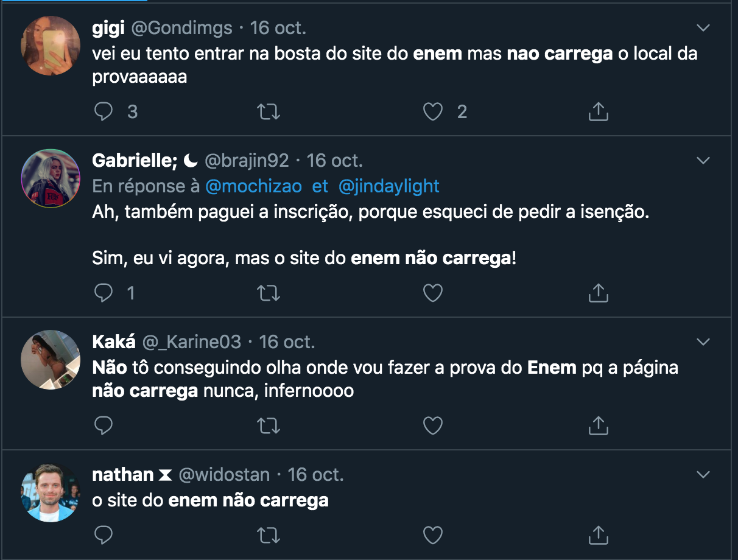Share gigi's tweet

tap(599, 112)
